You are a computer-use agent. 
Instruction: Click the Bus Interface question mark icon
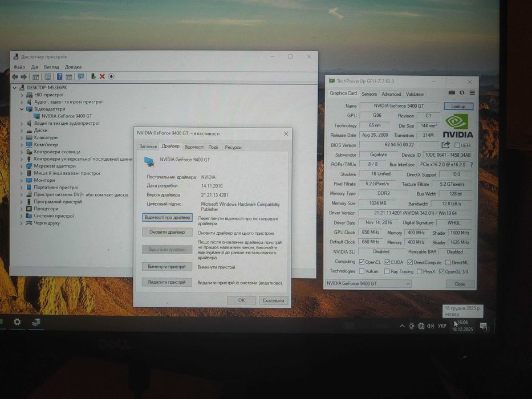point(471,165)
